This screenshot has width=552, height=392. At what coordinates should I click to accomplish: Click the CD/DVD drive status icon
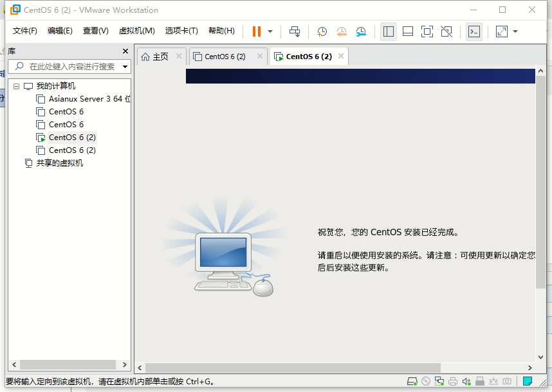pyautogui.click(x=426, y=382)
